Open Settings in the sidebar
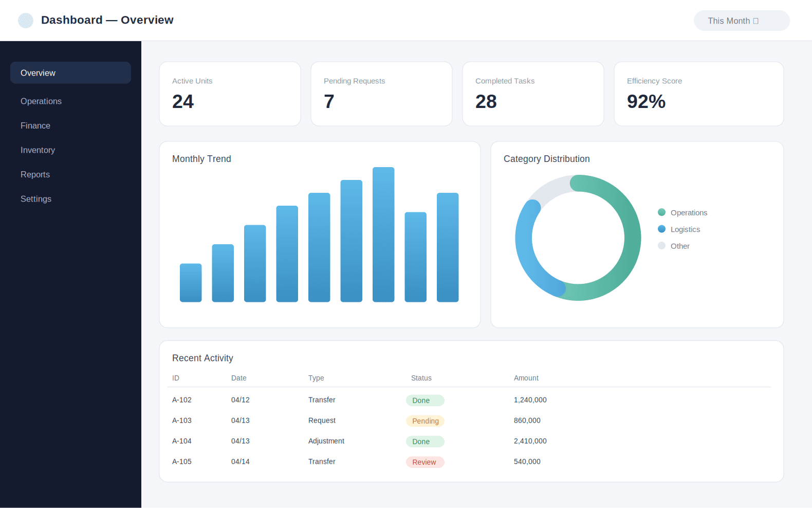The image size is (812, 508). coord(36,199)
